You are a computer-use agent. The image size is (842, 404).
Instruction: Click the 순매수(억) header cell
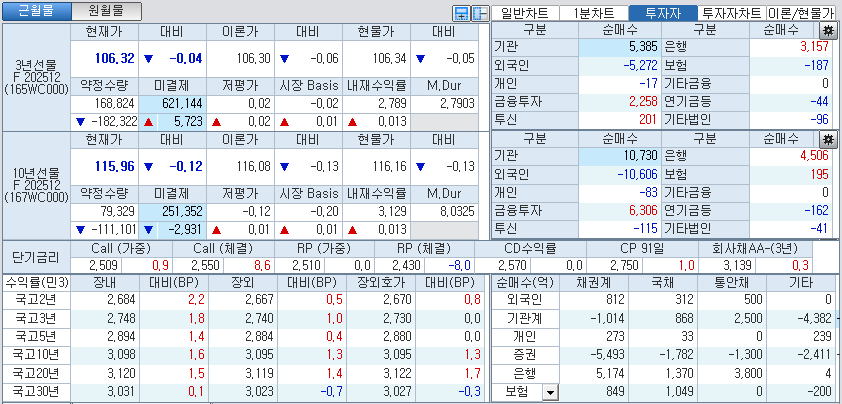click(525, 283)
